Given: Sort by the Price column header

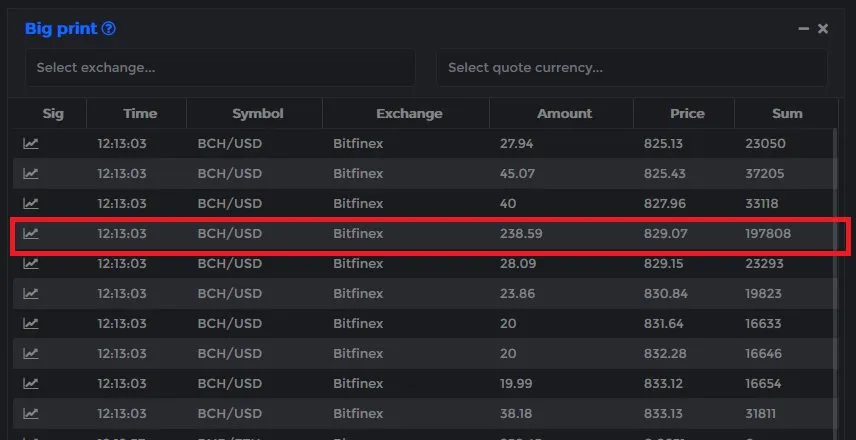Looking at the screenshot, I should (687, 114).
